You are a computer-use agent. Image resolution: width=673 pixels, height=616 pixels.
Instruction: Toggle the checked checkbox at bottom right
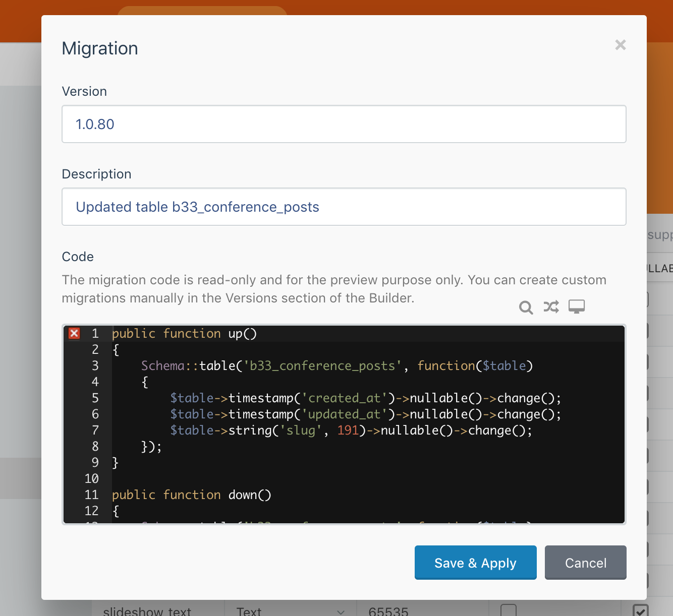(x=641, y=610)
